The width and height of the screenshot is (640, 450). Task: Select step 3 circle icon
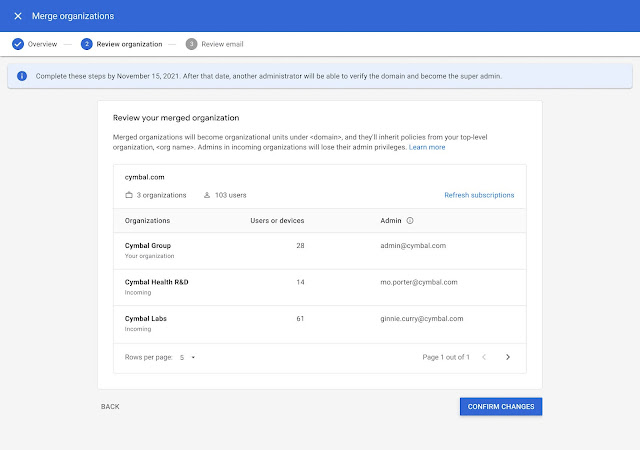point(191,44)
